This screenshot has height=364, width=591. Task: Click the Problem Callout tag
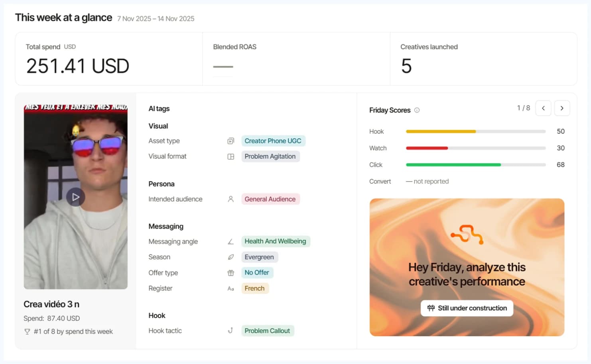click(267, 331)
